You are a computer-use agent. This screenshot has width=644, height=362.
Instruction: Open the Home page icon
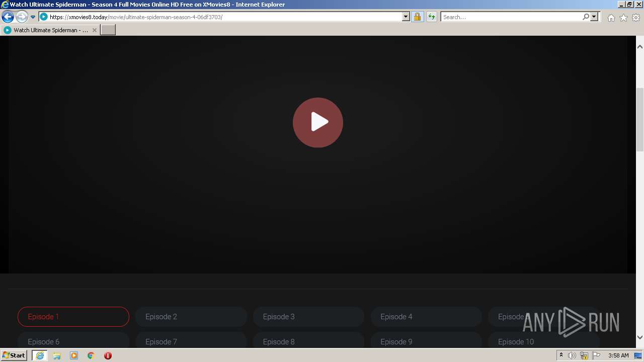pos(611,18)
